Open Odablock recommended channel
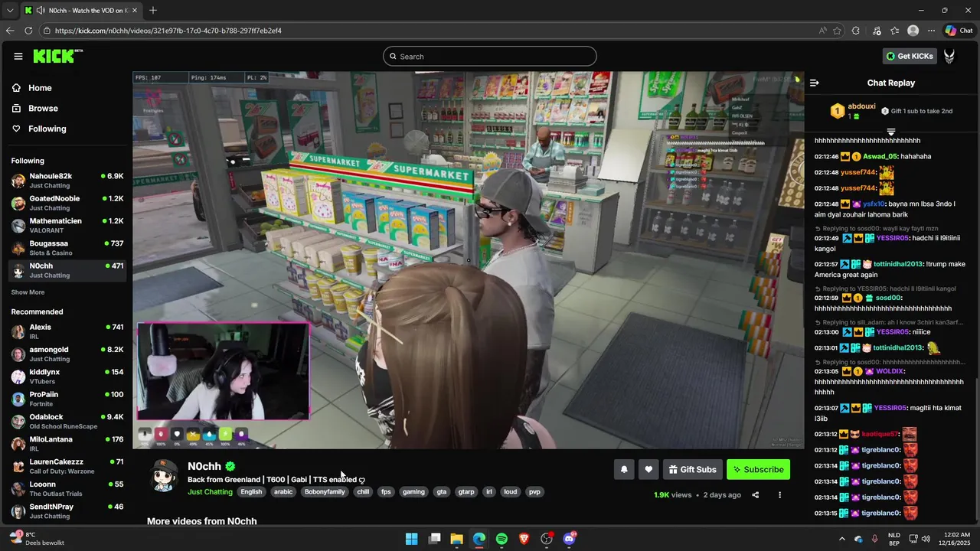Image resolution: width=980 pixels, height=551 pixels. (67, 421)
